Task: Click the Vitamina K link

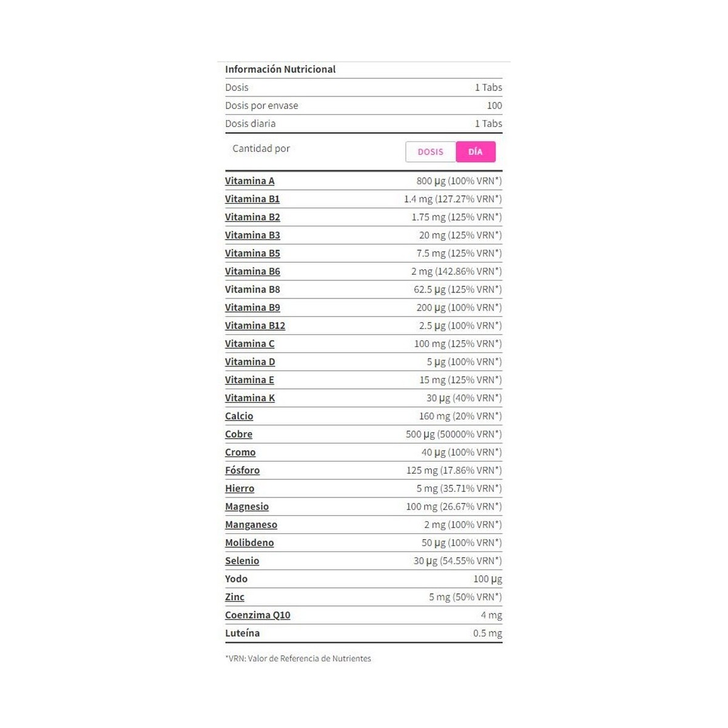Action: pos(250,398)
